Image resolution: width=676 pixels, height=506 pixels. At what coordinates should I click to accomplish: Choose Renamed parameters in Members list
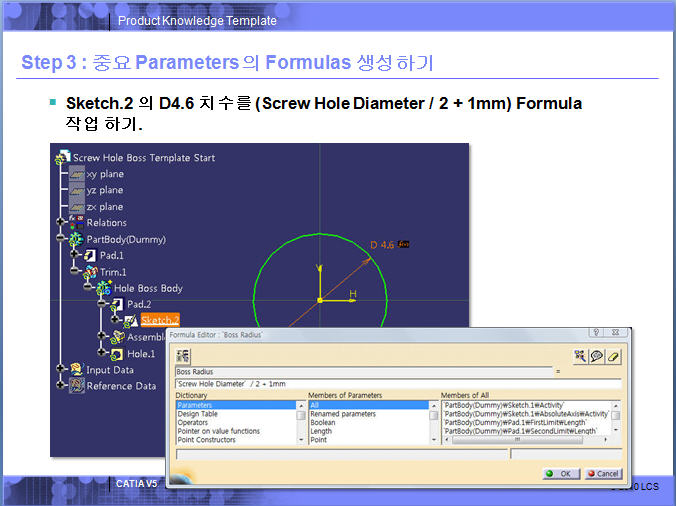pos(343,414)
